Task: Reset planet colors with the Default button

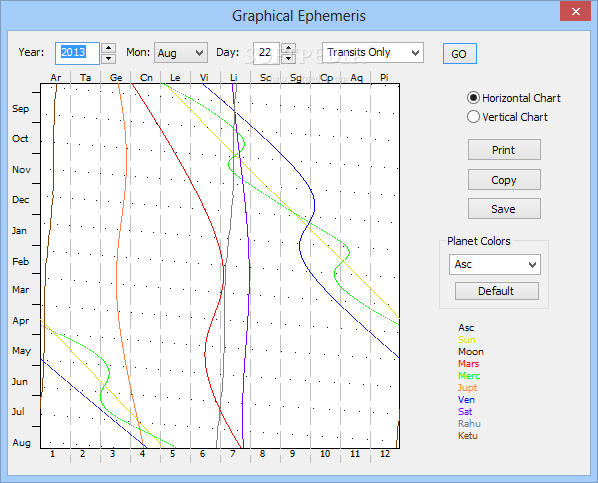Action: (497, 291)
